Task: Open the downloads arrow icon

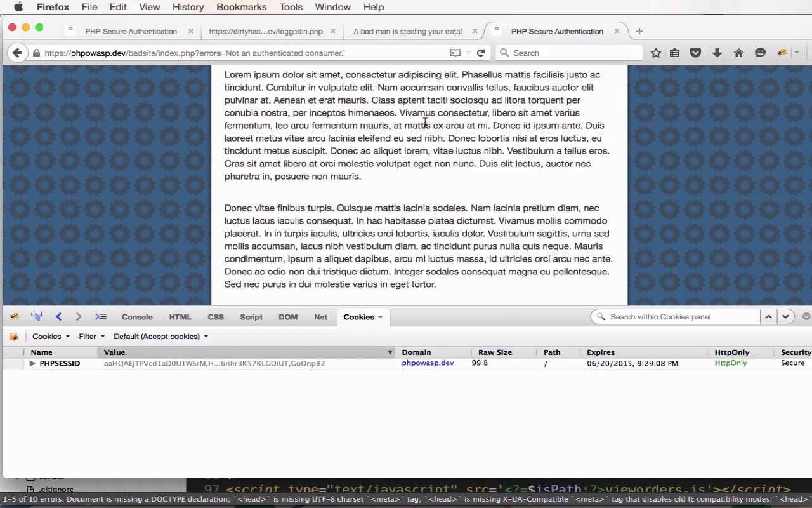Action: (717, 53)
